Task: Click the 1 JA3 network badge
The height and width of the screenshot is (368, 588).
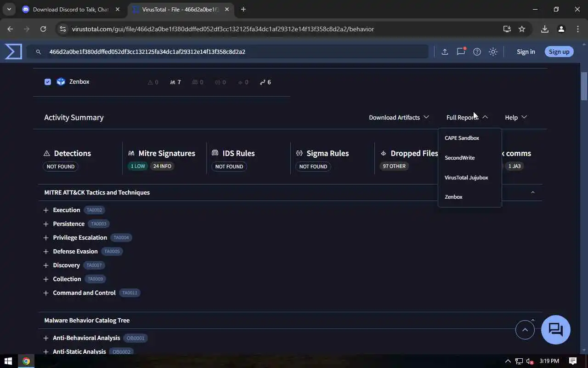Action: click(514, 166)
